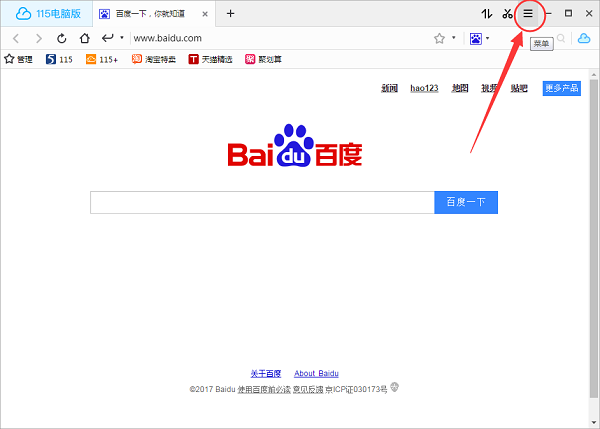Screen dimensions: 600x429
Task: Click the police badge icon in footer
Action: (x=395, y=387)
